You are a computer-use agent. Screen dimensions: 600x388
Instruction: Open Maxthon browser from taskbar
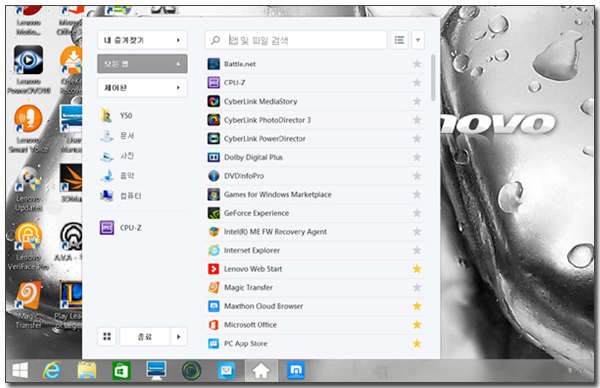(x=296, y=370)
